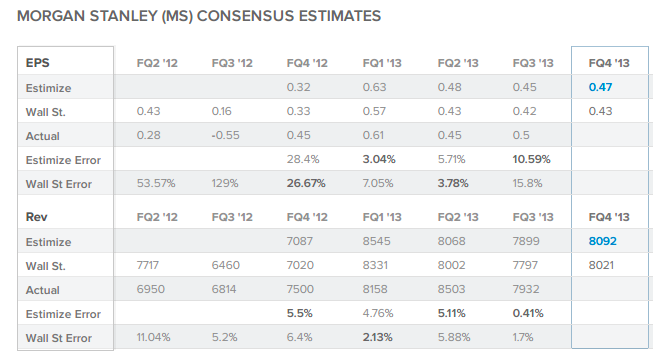Click the FQ4 '13 Estimize EPS value 0.47
This screenshot has height=364, width=653.
(x=600, y=87)
